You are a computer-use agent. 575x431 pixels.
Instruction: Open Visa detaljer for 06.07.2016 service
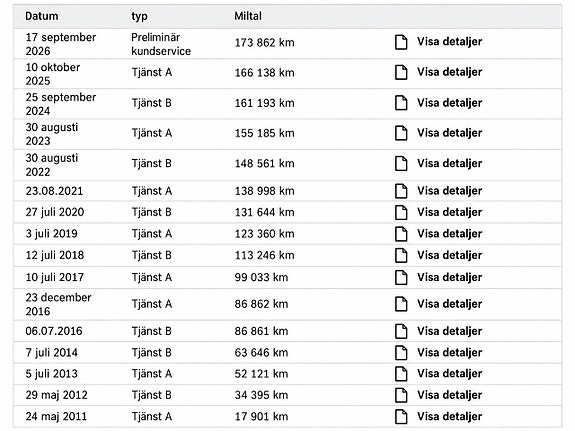tap(449, 331)
